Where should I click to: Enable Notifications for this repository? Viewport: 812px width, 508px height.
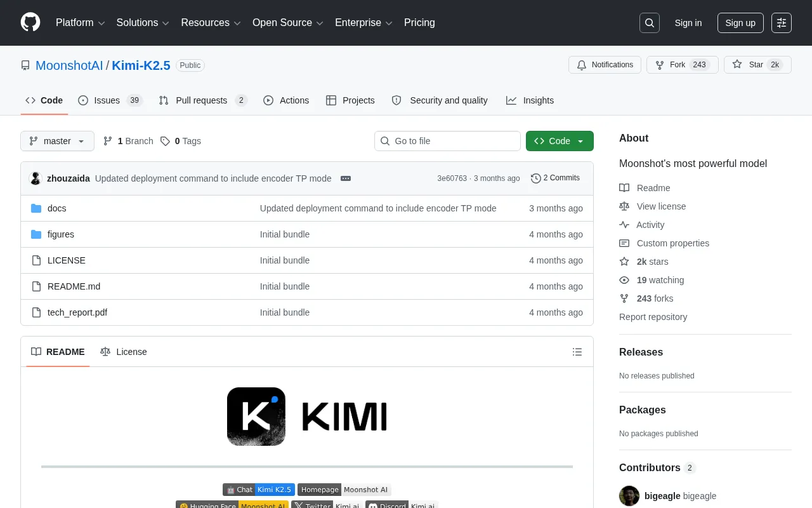point(605,65)
